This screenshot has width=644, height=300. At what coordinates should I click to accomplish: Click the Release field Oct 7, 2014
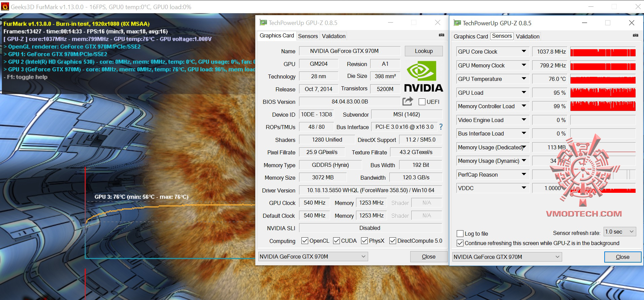click(x=318, y=89)
